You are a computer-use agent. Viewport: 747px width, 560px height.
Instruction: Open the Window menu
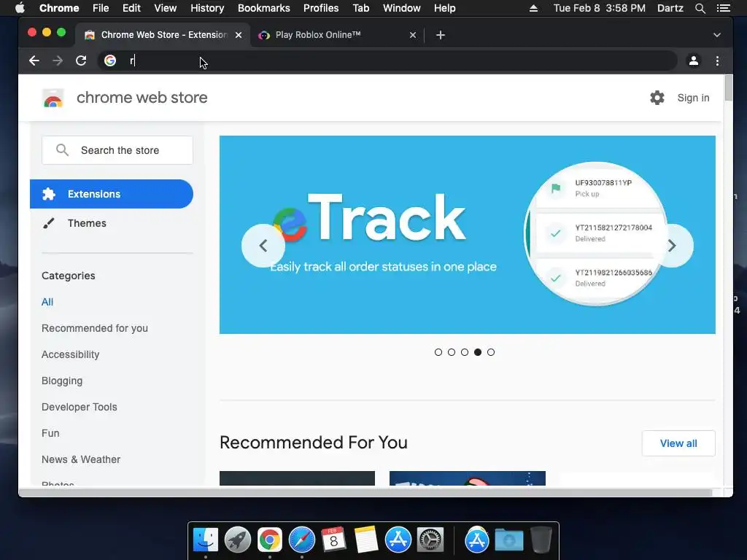click(402, 8)
